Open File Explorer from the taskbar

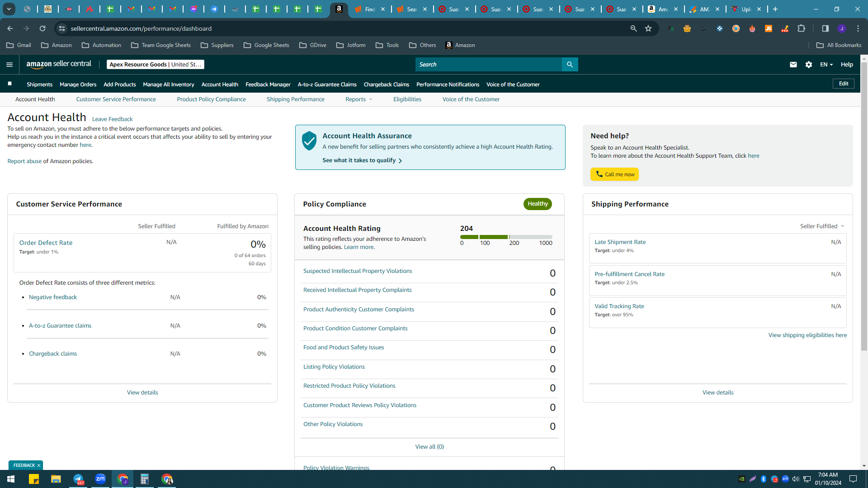tap(56, 479)
